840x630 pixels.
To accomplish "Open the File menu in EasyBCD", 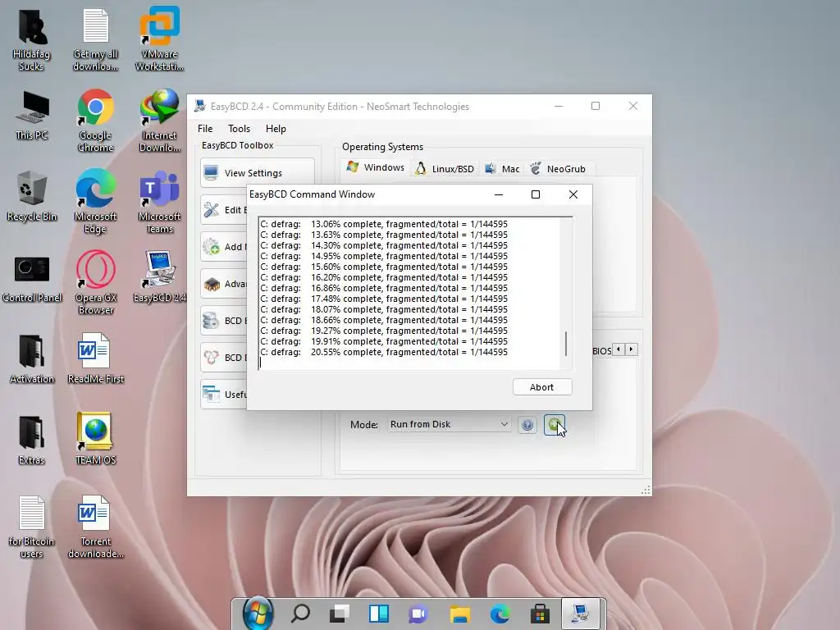I will pos(204,129).
